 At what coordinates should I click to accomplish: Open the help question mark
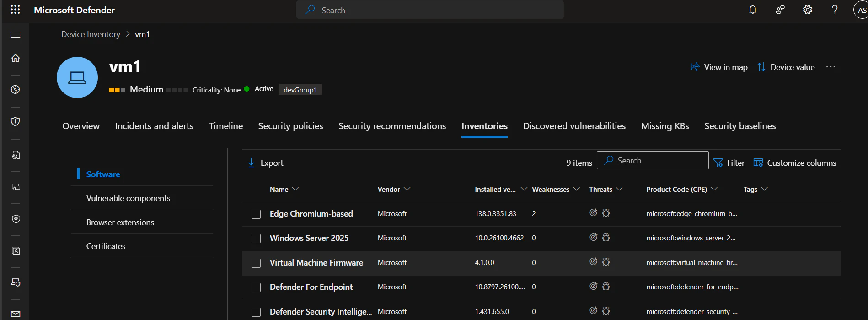835,10
